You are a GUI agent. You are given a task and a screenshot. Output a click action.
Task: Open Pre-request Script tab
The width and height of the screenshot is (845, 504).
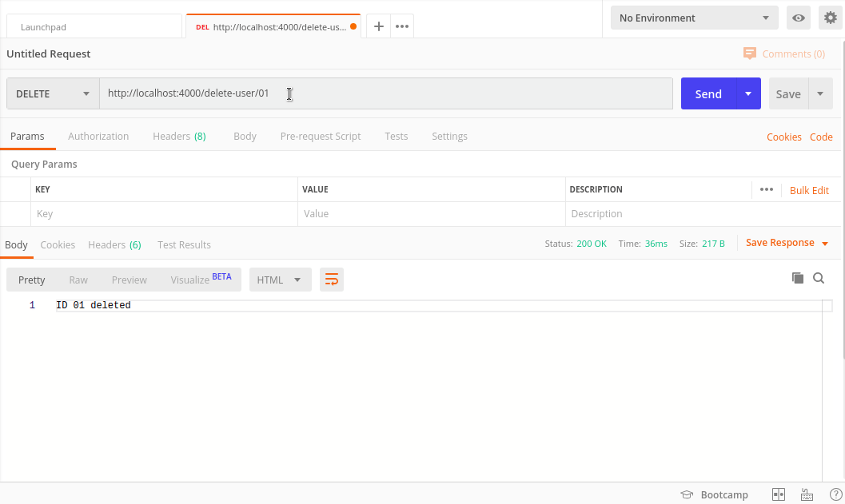pos(320,137)
